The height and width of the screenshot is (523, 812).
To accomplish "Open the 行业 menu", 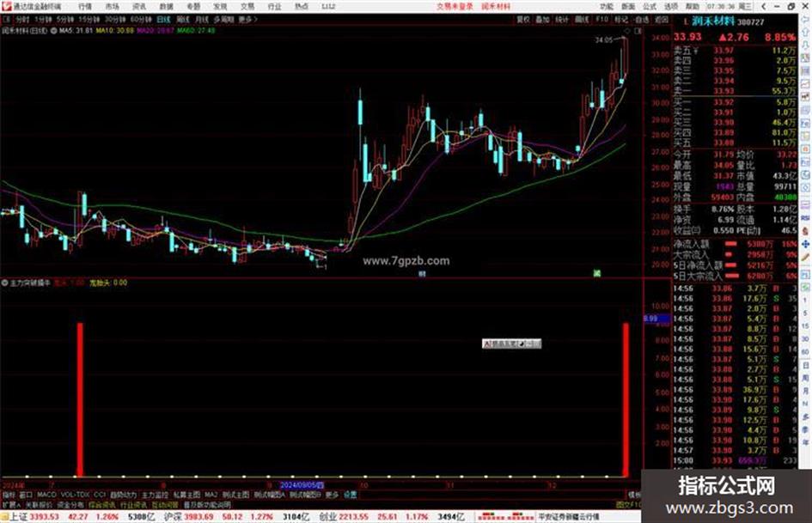I will tap(274, 6).
